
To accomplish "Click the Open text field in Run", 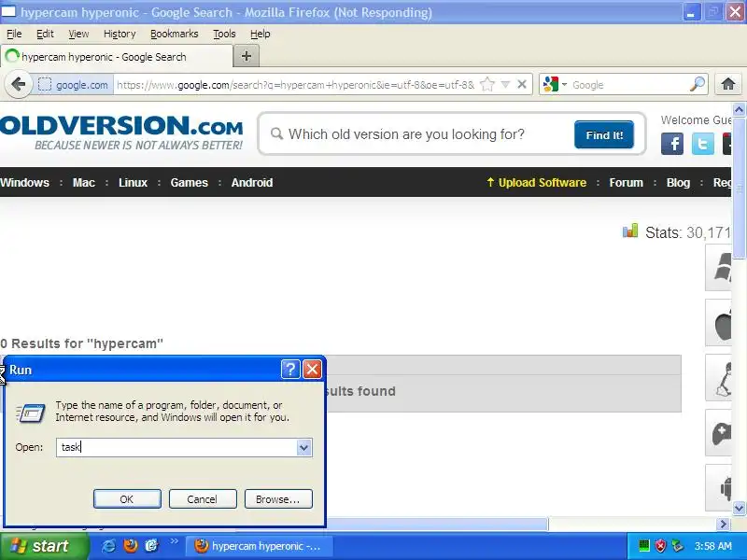I will pos(176,447).
